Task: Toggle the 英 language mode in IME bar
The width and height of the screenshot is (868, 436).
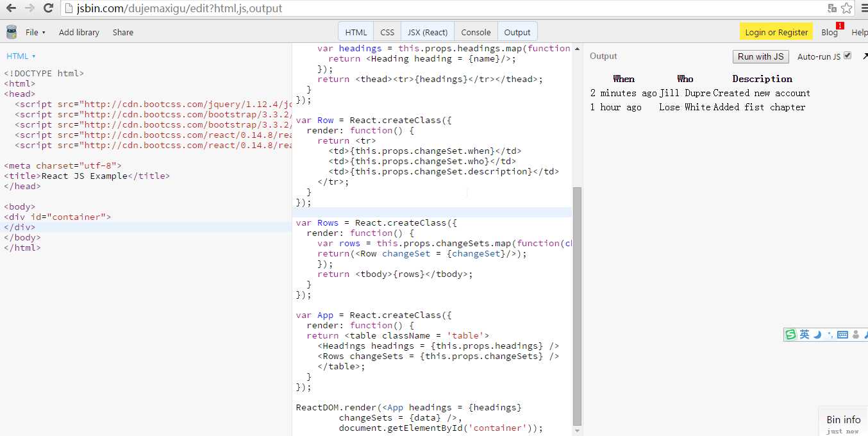Action: (x=805, y=335)
